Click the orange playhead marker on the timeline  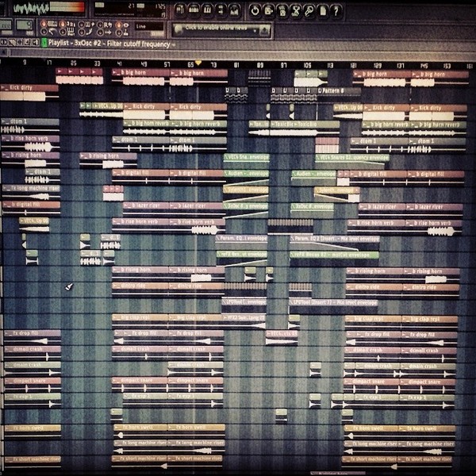click(x=198, y=63)
